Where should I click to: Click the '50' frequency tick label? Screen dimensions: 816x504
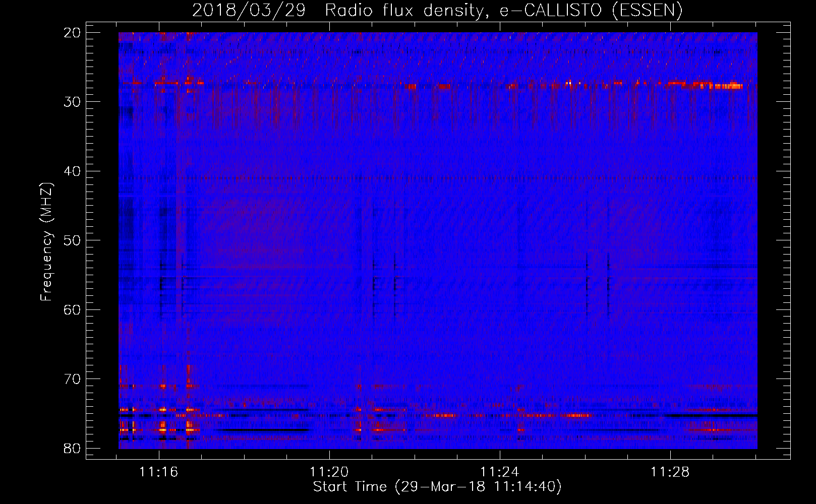click(x=73, y=240)
